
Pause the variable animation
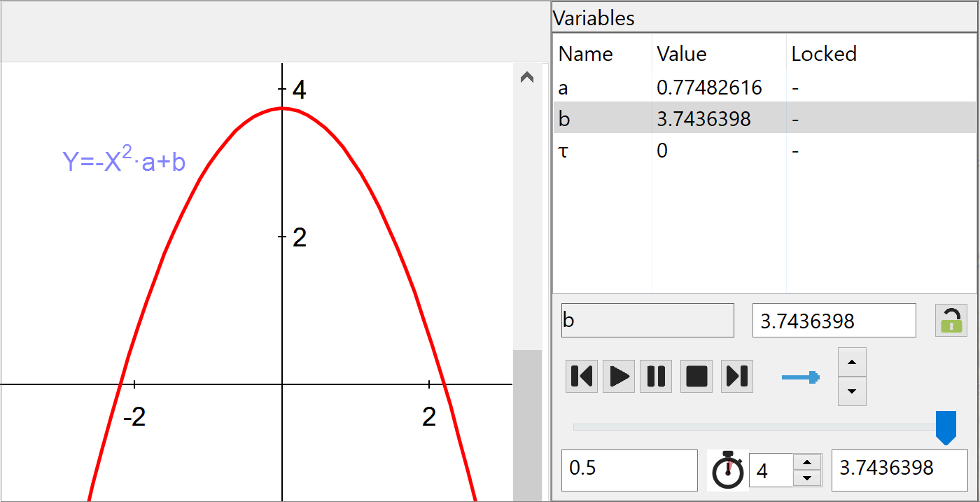tap(656, 377)
